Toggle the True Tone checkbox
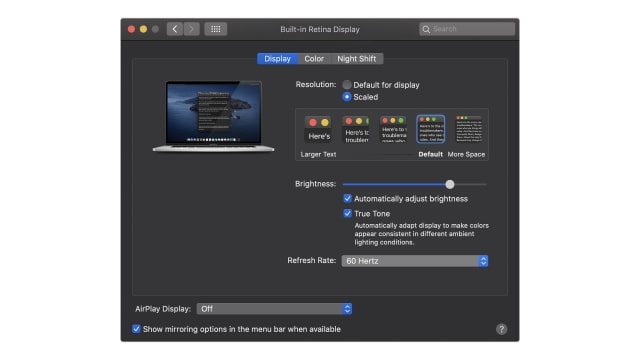 coord(347,213)
